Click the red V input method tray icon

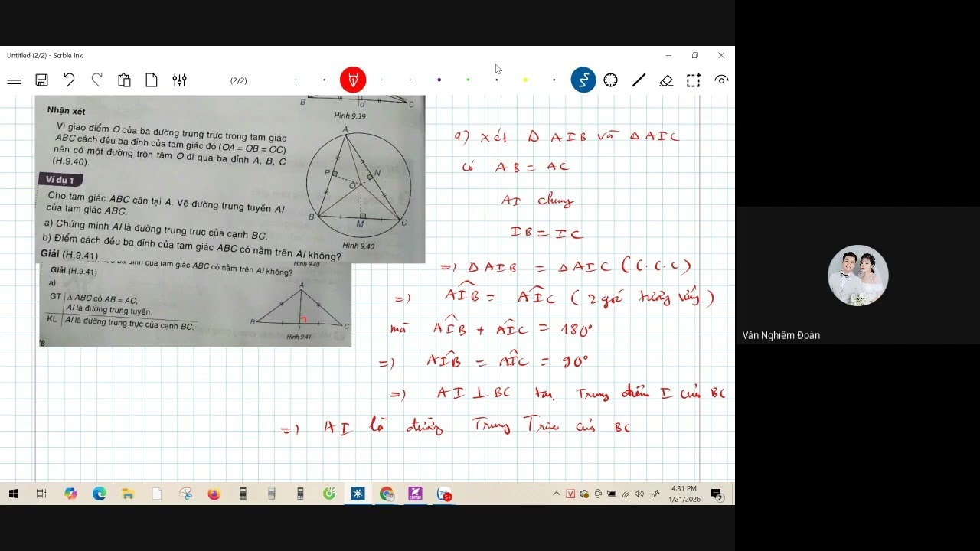(570, 494)
